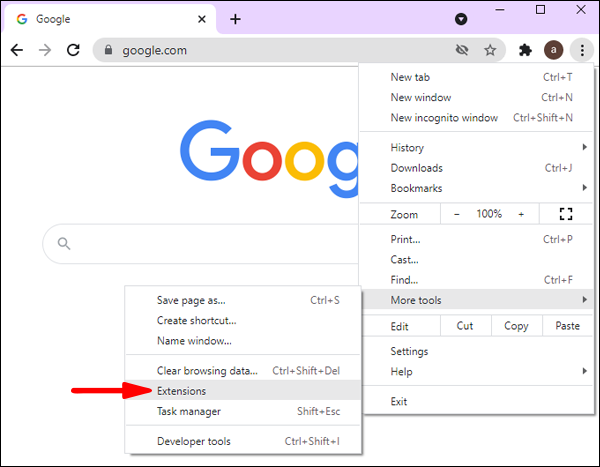Open the Extensions puzzle piece icon

pos(525,50)
